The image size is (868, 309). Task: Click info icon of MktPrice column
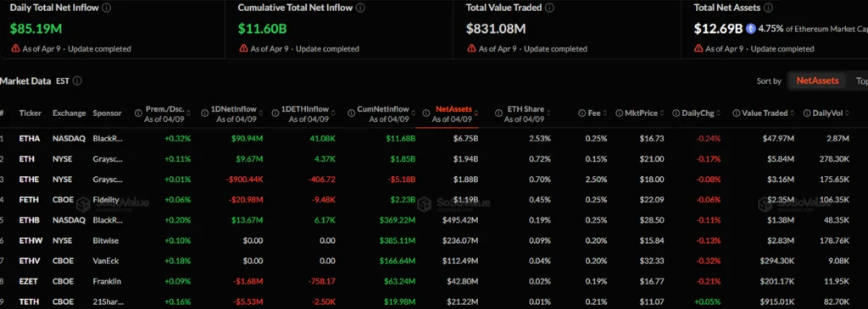(619, 113)
